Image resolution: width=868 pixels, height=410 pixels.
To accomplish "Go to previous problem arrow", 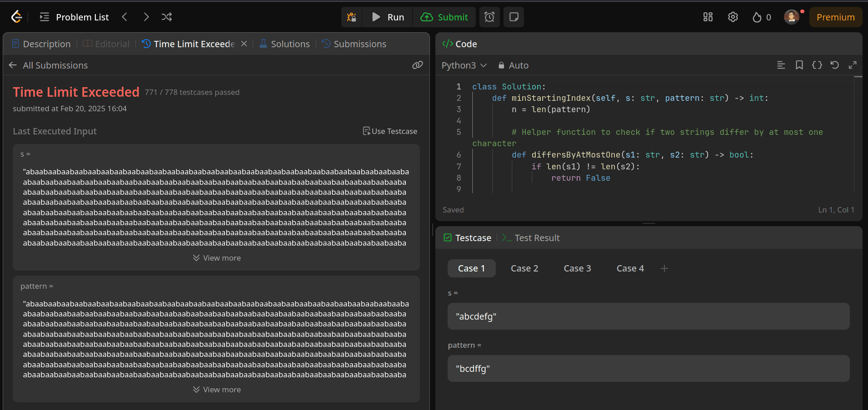I will point(125,17).
